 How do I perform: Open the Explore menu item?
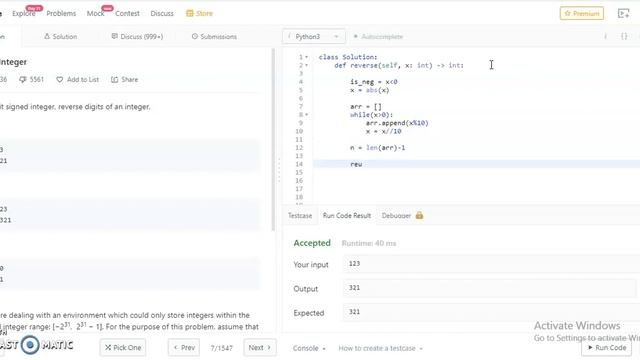pyautogui.click(x=24, y=13)
